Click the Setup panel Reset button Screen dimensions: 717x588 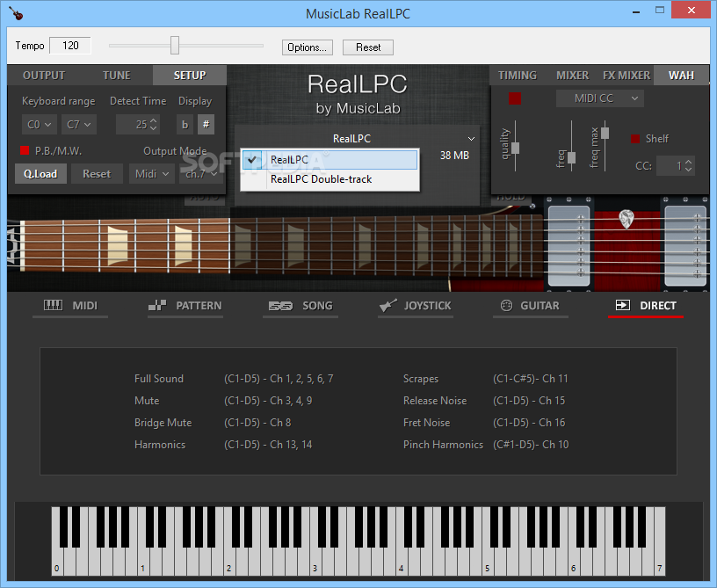click(97, 174)
